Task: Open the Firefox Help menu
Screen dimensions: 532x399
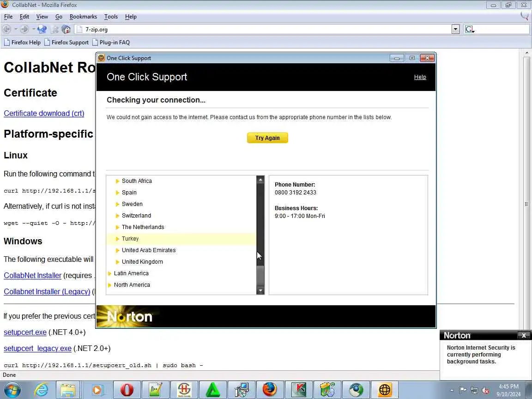Action: 131,17
